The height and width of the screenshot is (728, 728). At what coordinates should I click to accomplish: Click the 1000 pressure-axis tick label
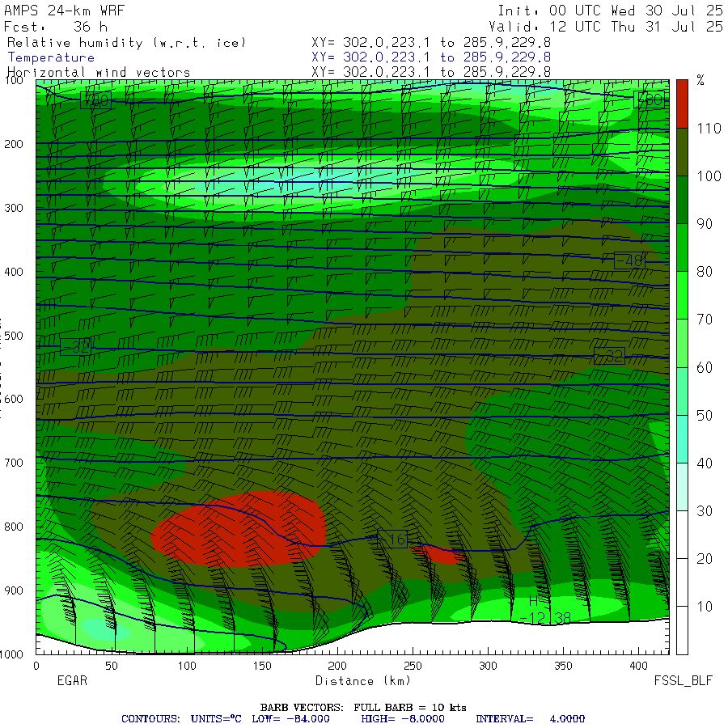pos(11,654)
